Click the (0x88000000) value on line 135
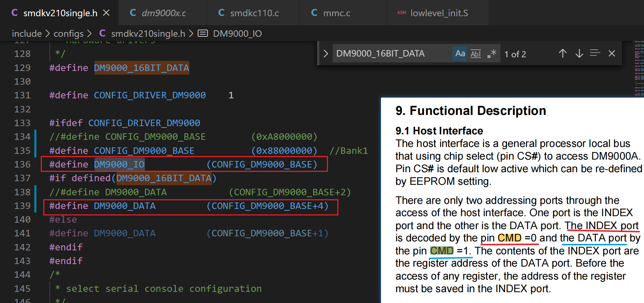The height and width of the screenshot is (303, 644). click(284, 151)
